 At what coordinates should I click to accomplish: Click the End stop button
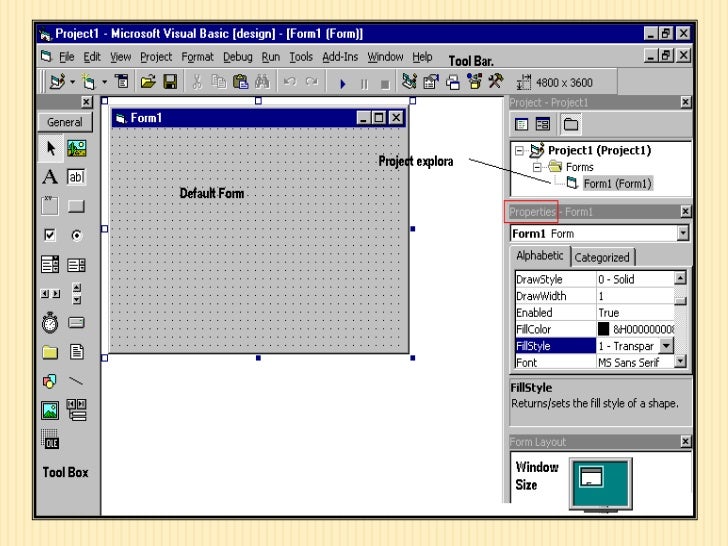(x=385, y=84)
